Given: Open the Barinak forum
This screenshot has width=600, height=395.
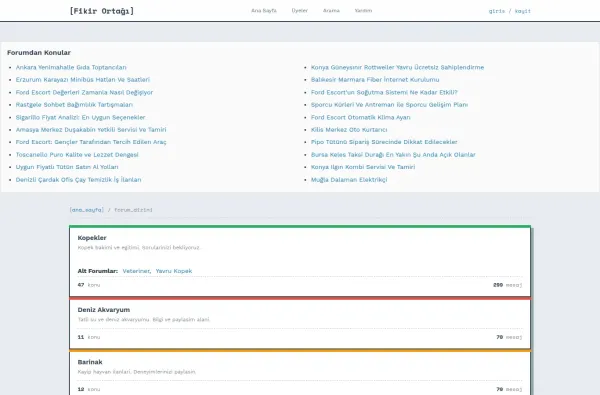Looking at the screenshot, I should 90,362.
